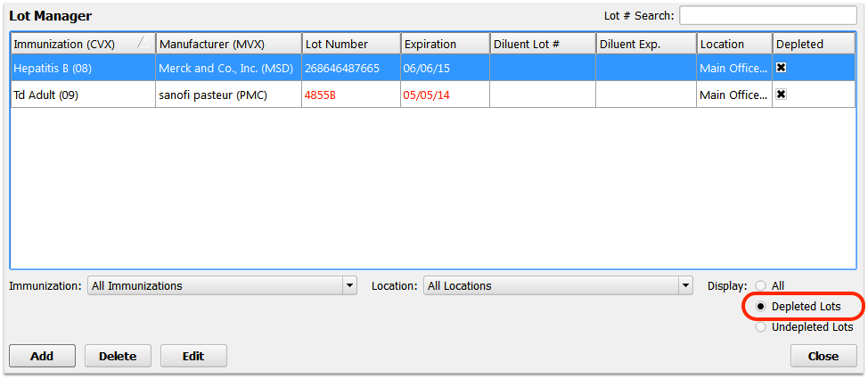Screen dimensions: 868x379
Task: Click lot number 4855B
Action: [351, 95]
